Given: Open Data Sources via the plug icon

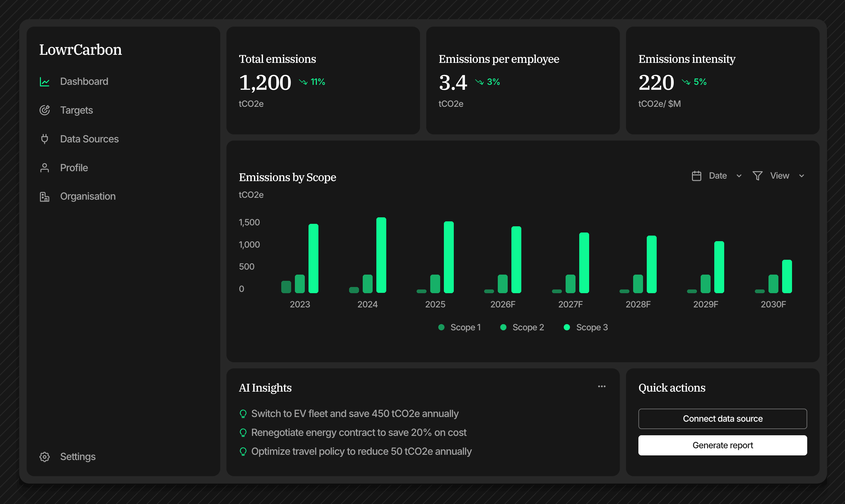Looking at the screenshot, I should (x=45, y=139).
